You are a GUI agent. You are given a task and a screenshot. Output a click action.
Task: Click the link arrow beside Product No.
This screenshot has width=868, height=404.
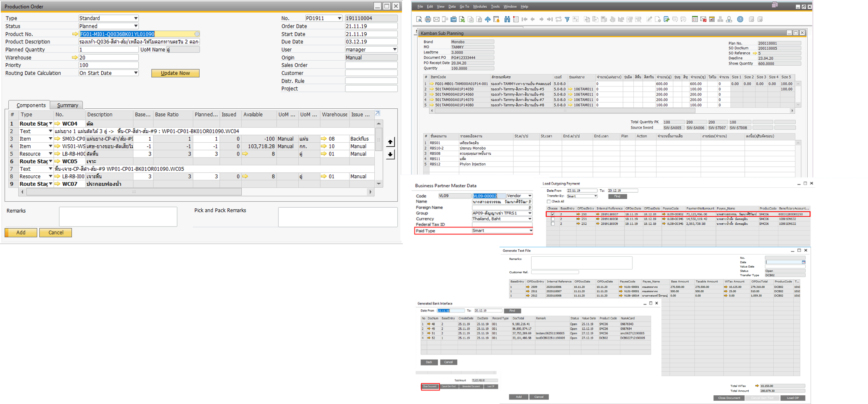coord(75,34)
